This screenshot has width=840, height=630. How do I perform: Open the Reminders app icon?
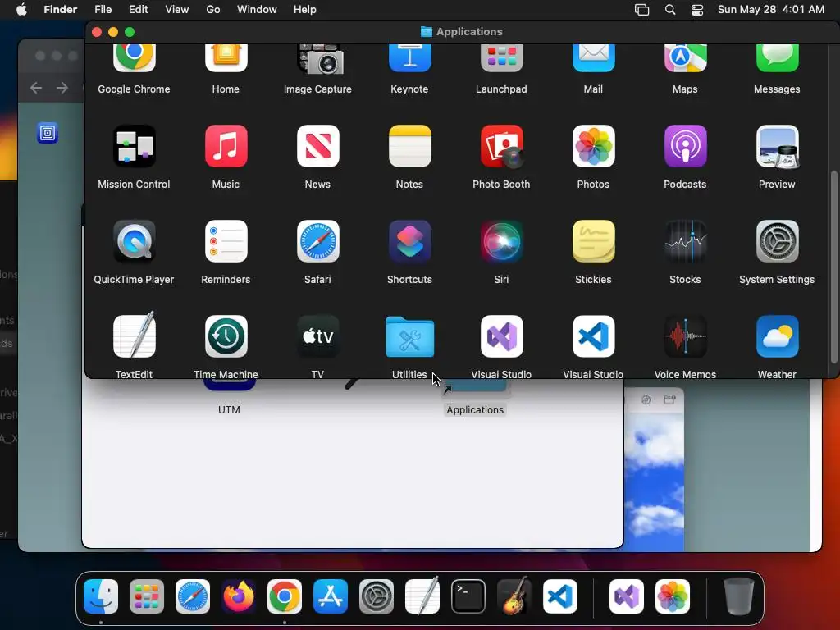tap(226, 242)
